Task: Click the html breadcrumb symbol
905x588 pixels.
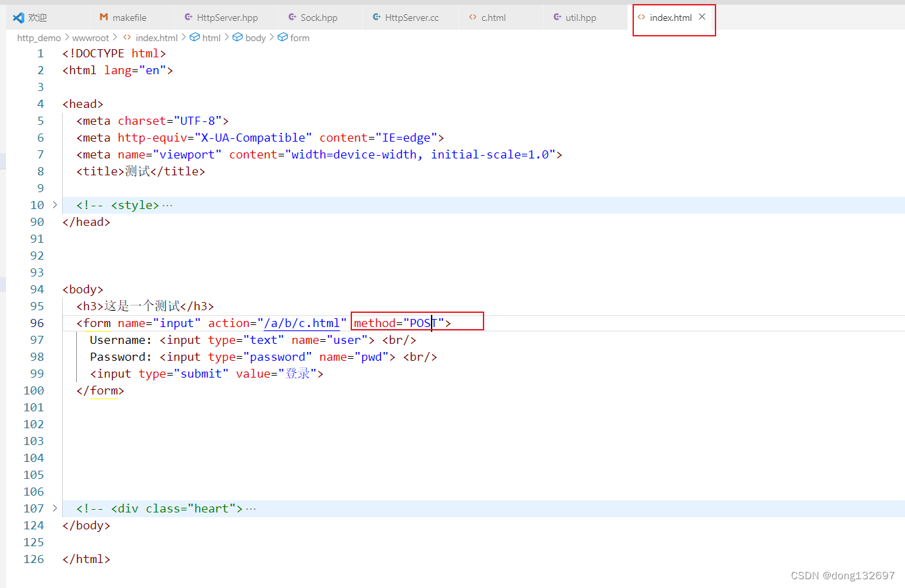Action: point(211,38)
